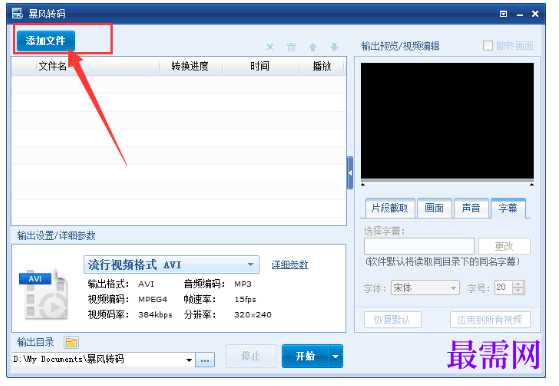Open the title bar menu icon
The height and width of the screenshot is (386, 559).
(503, 14)
